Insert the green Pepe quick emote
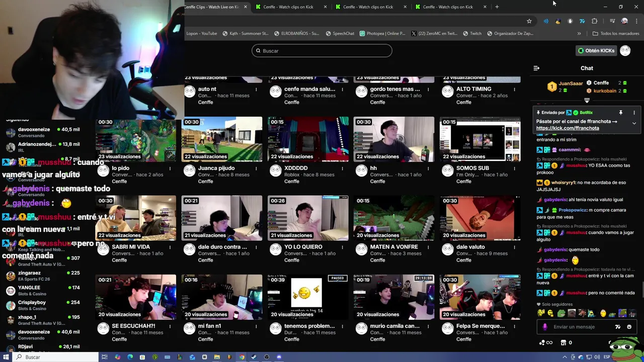 click(561, 313)
